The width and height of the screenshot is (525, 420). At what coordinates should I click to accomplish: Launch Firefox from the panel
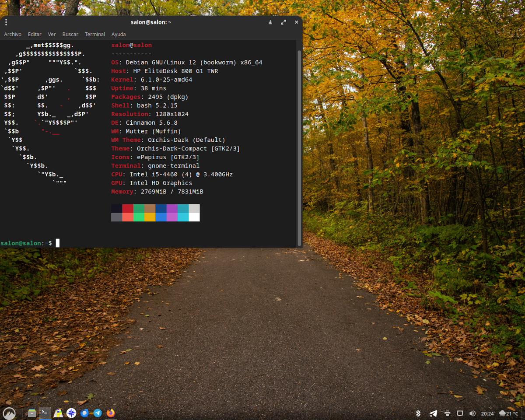click(111, 413)
